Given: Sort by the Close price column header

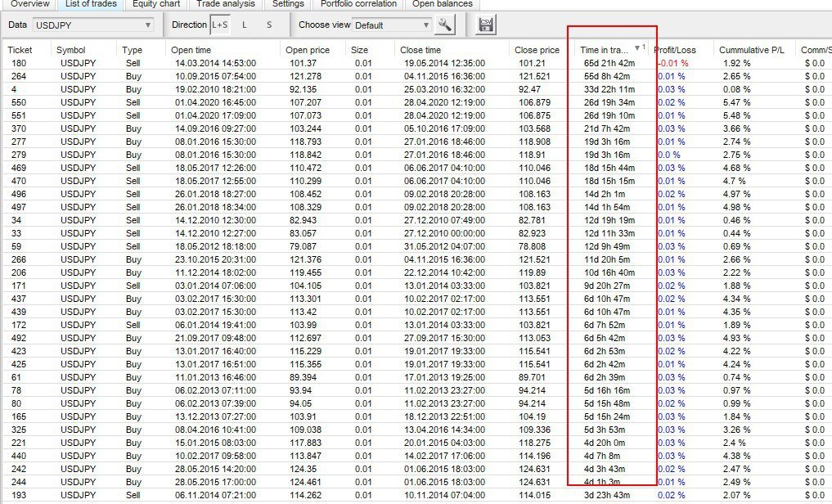Looking at the screenshot, I should pyautogui.click(x=537, y=50).
